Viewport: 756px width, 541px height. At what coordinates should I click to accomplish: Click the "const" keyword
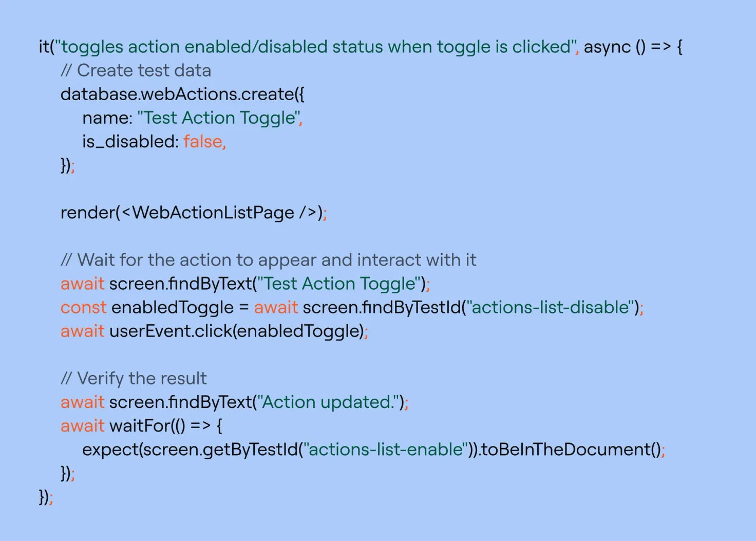pos(83,307)
